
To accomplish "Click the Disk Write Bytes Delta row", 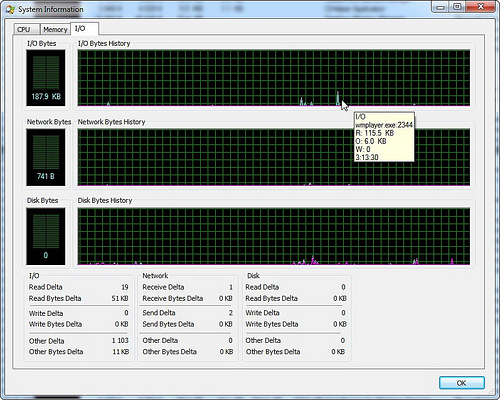I will [x=296, y=324].
